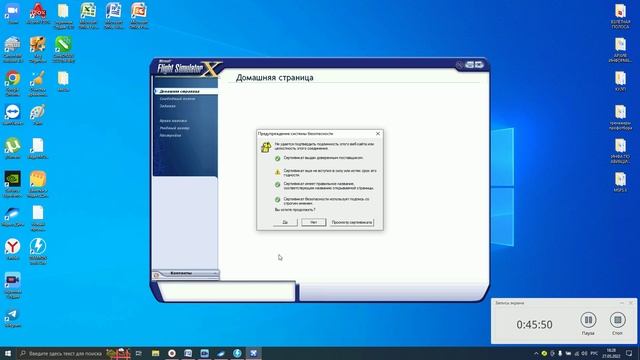
Task: Switch to Flight Simulator X taskbar button
Action: point(253,353)
